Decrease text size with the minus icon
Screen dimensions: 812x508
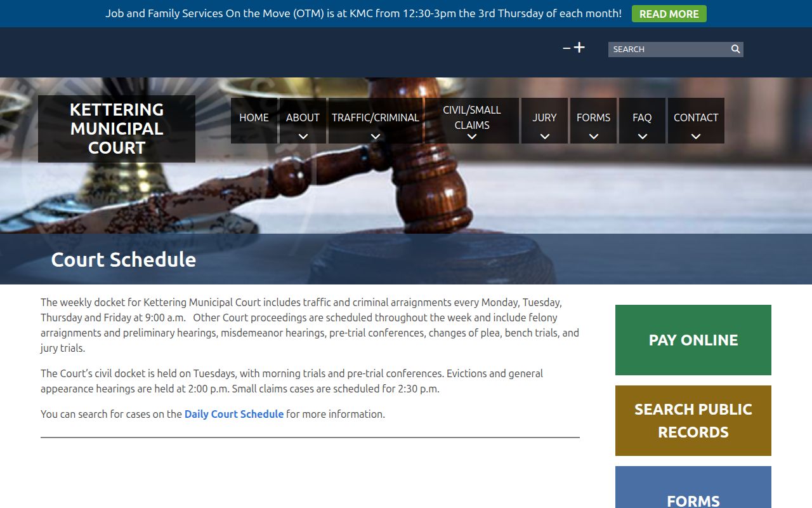(566, 48)
